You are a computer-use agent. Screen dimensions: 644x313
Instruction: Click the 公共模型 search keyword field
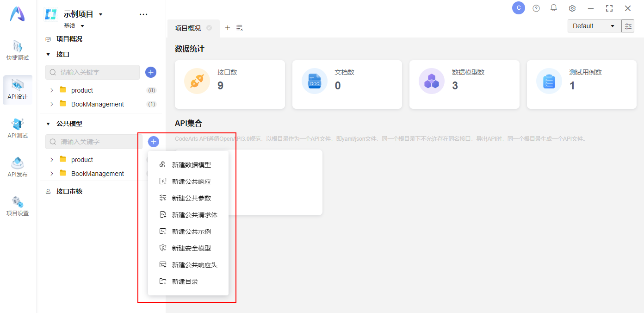point(94,142)
